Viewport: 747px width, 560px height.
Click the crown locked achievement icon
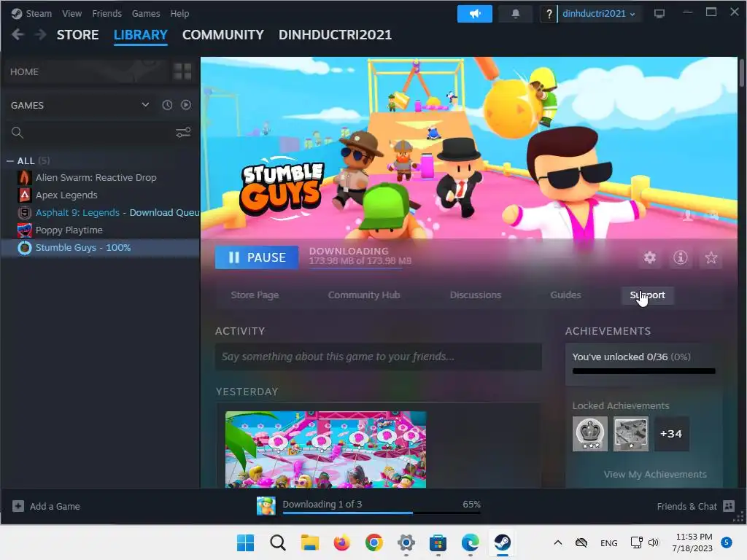[589, 434]
